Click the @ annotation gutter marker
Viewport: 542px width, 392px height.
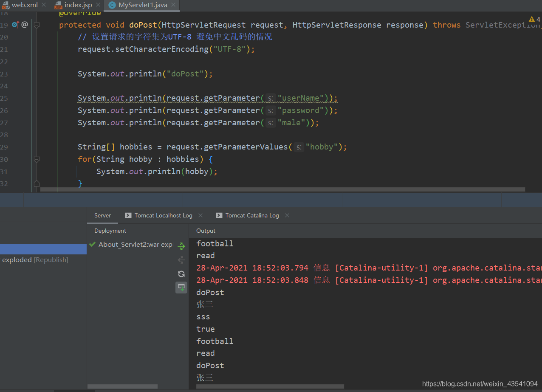pyautogui.click(x=25, y=25)
